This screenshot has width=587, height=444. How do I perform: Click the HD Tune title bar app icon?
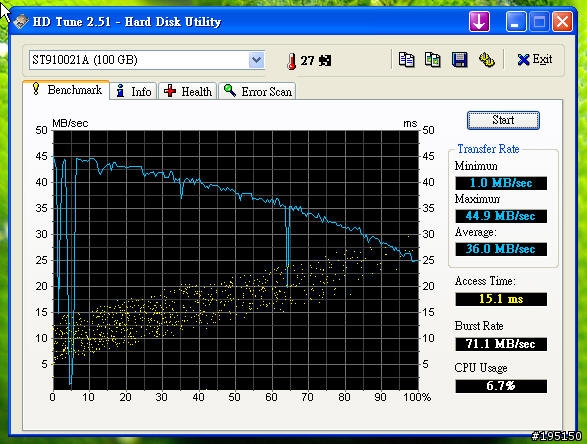[x=21, y=21]
